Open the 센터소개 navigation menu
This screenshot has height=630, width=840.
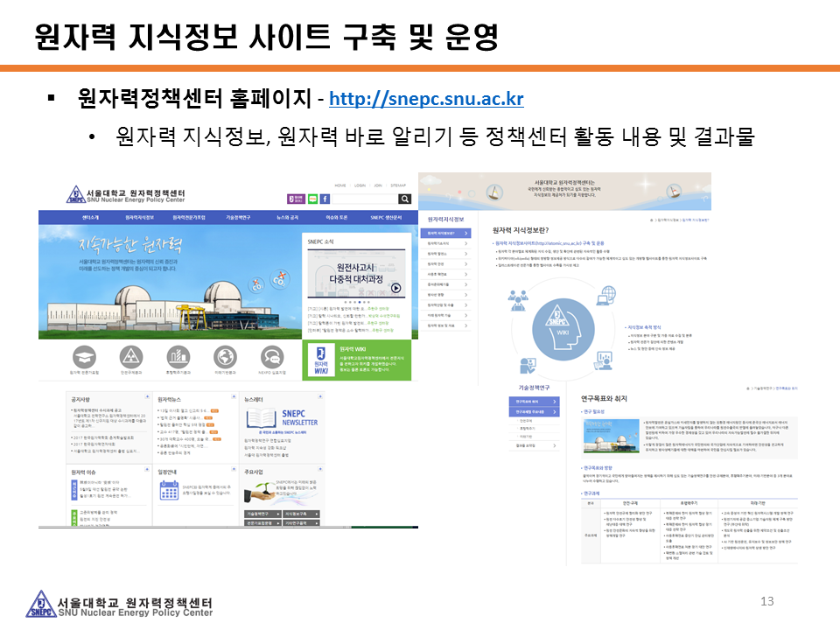90,218
